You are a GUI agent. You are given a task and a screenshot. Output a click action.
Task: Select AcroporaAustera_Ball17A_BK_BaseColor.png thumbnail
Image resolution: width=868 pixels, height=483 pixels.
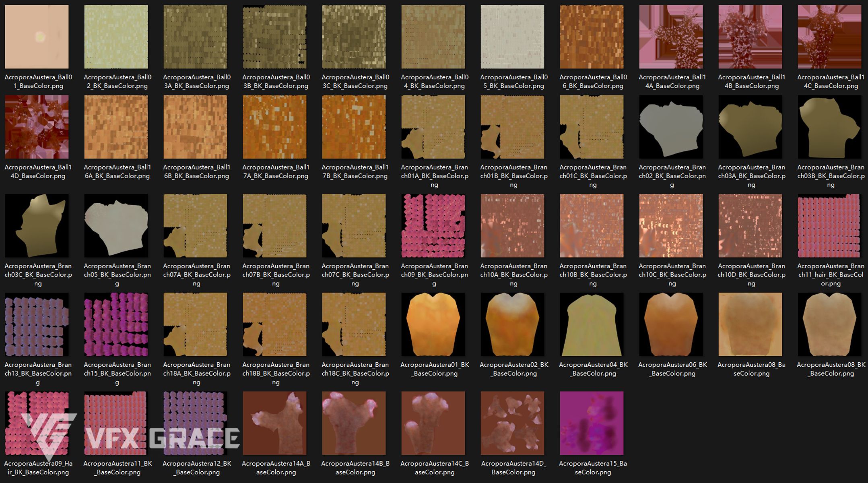tap(274, 127)
